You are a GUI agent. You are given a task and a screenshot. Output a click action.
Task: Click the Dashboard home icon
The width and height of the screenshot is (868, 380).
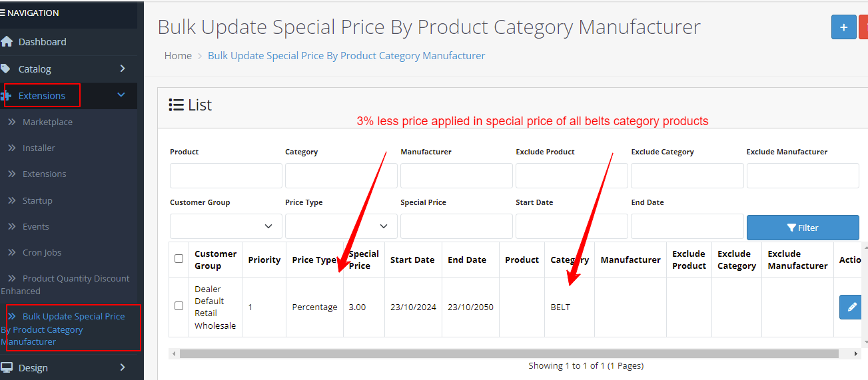7,41
